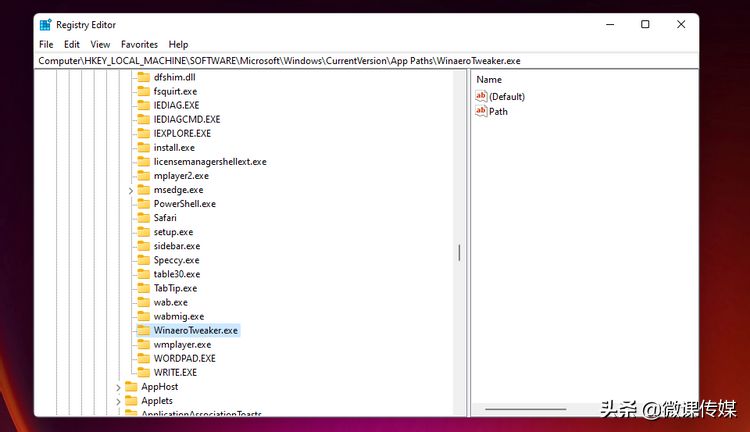The image size is (750, 432).
Task: Click the mplayer2.exe folder icon
Action: [143, 176]
